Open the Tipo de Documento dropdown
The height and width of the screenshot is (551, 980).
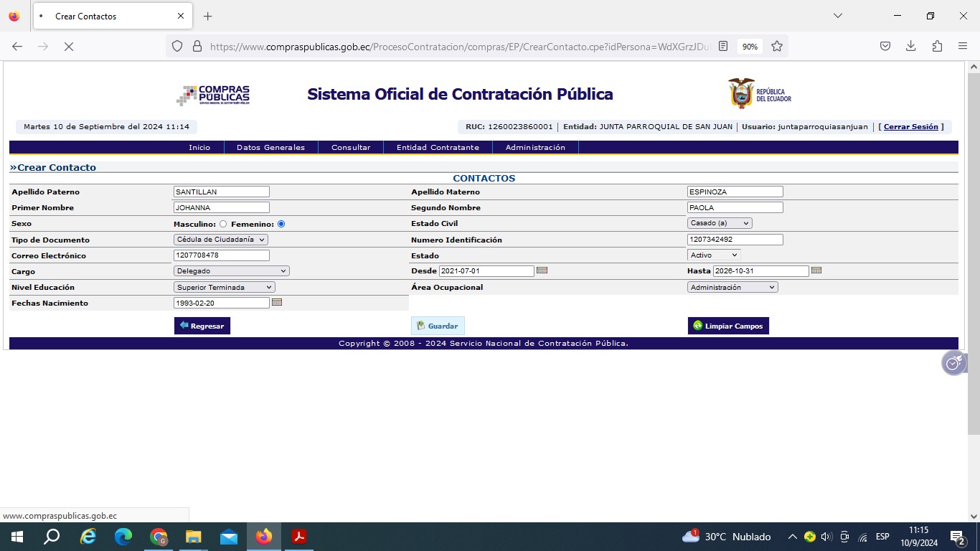tap(221, 240)
